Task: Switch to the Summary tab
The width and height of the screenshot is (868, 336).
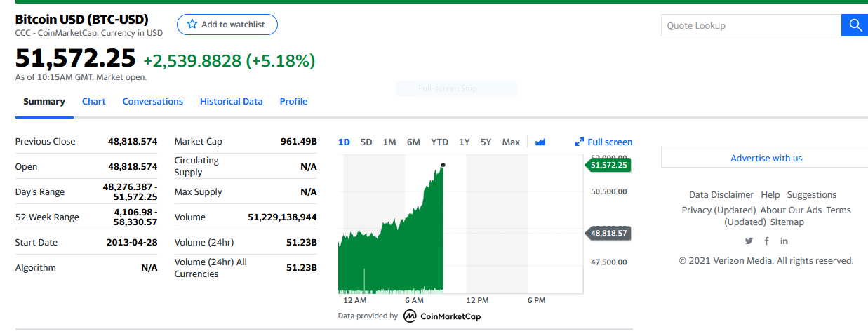Action: 44,101
